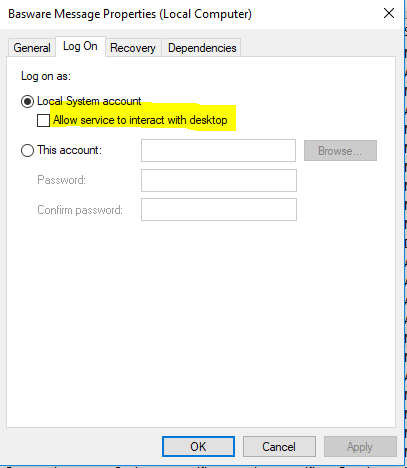
Task: Click the This account name field
Action: tap(218, 151)
